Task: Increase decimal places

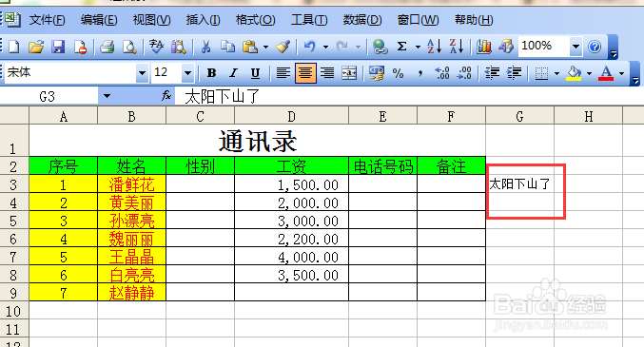Action: tap(442, 73)
